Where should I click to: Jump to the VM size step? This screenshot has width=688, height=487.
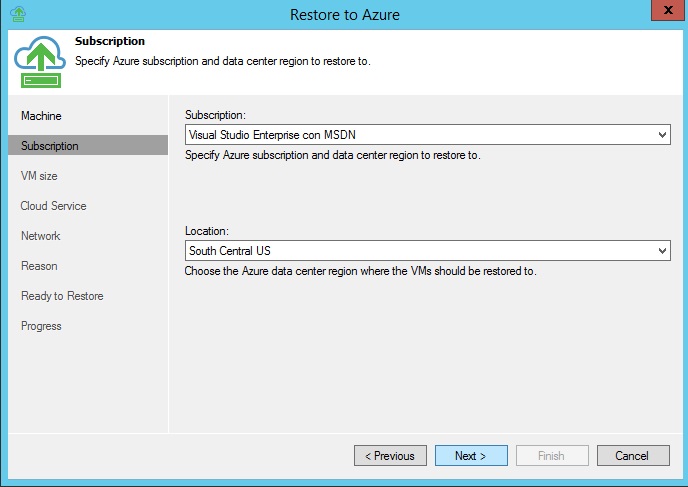39,176
